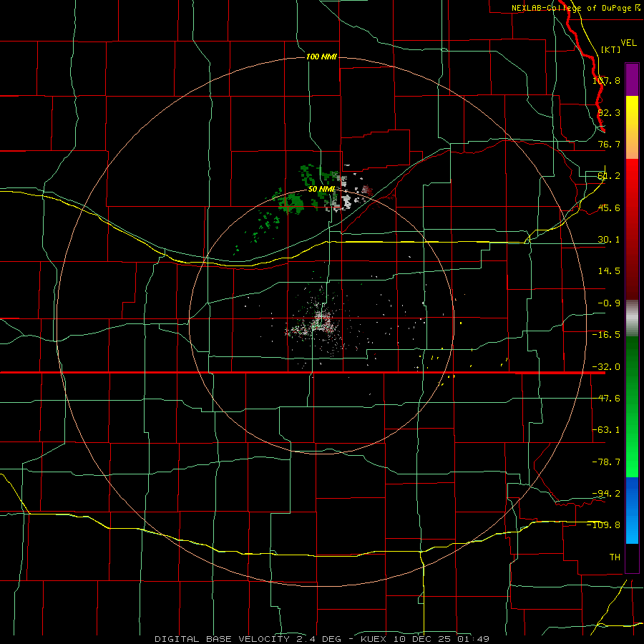
Task: Click the 107.8 legend value
Action: [x=606, y=80]
